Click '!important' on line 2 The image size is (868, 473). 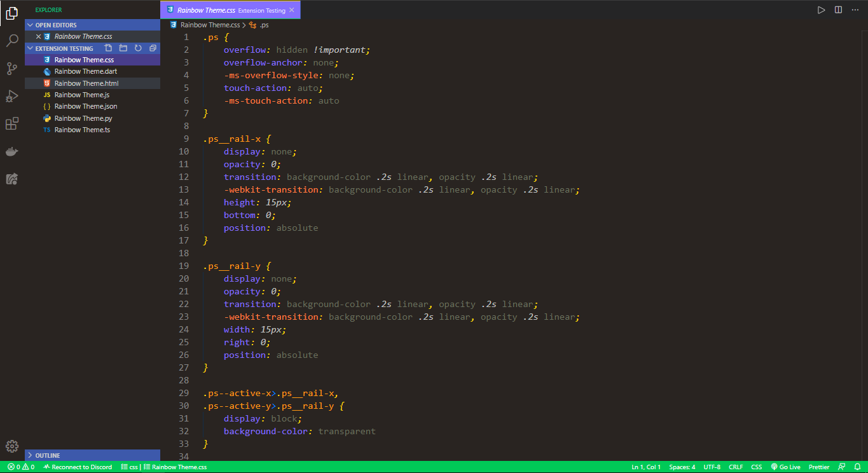pyautogui.click(x=339, y=50)
